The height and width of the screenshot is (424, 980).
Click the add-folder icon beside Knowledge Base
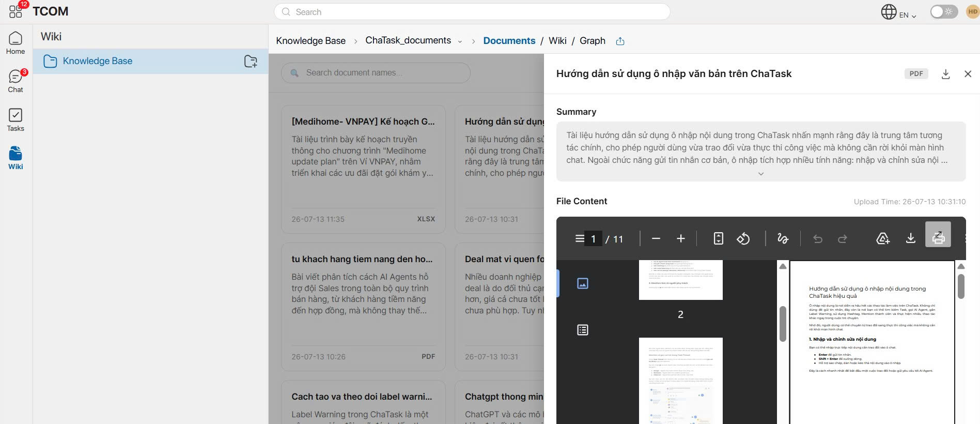click(x=251, y=61)
